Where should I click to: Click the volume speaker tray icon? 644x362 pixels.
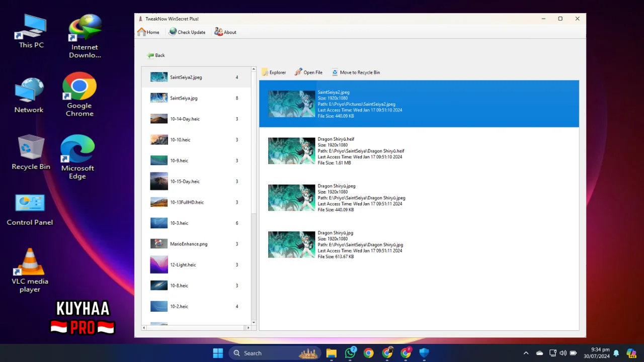(563, 353)
